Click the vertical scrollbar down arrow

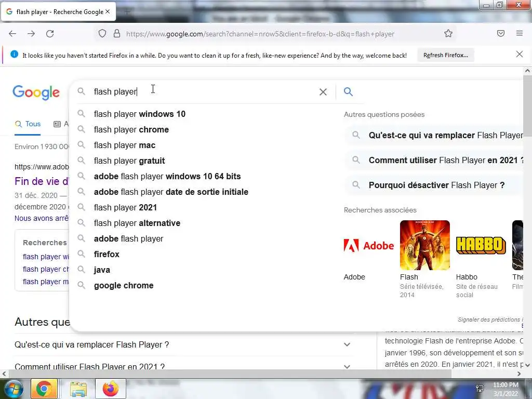(x=527, y=365)
